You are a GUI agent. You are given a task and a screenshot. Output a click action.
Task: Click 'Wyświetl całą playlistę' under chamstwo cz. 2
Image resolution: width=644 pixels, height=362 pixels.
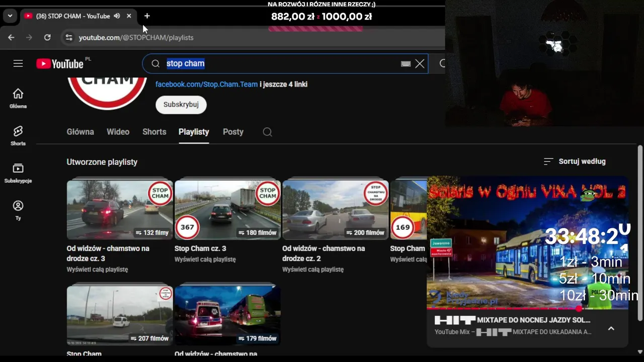(313, 269)
